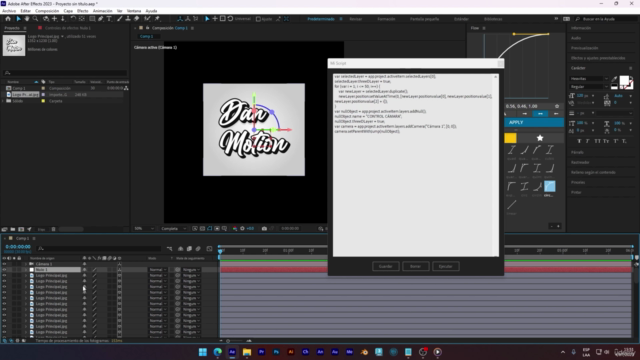Open the Composición menu
This screenshot has height=360, width=640.
coord(47,11)
